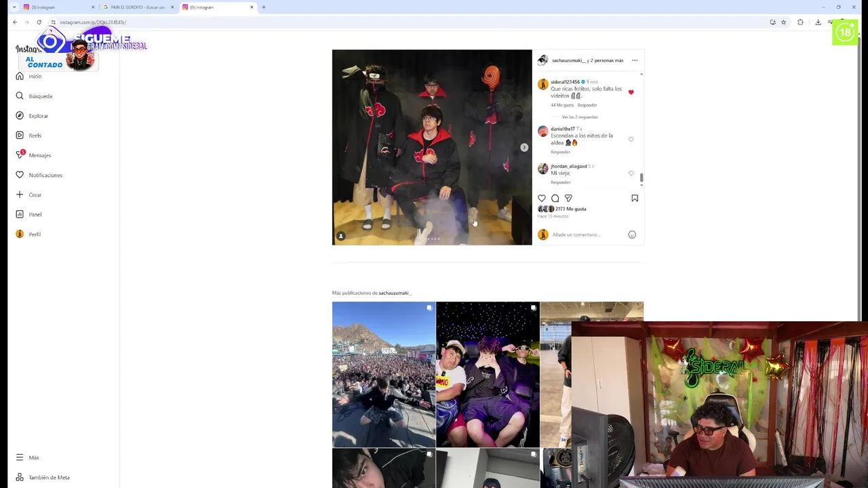This screenshot has height=488, width=868.
Task: Click Hace 10 minutos timestamp
Action: tap(553, 216)
